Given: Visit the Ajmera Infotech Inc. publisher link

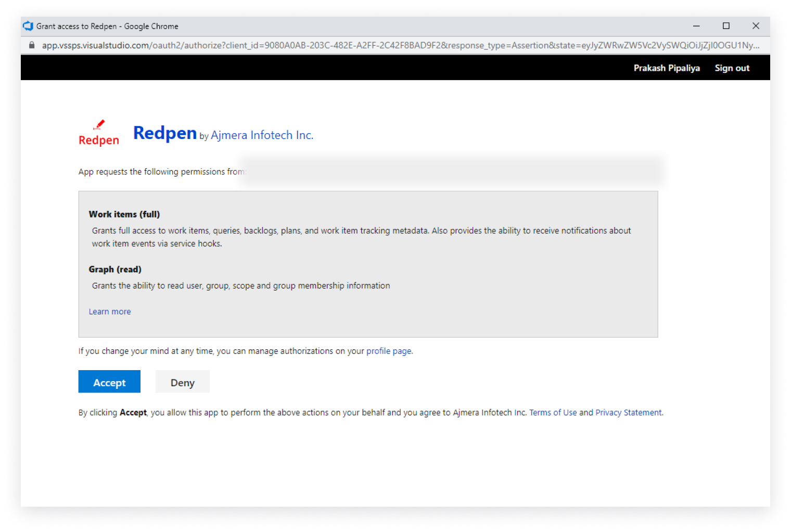Looking at the screenshot, I should 262,135.
